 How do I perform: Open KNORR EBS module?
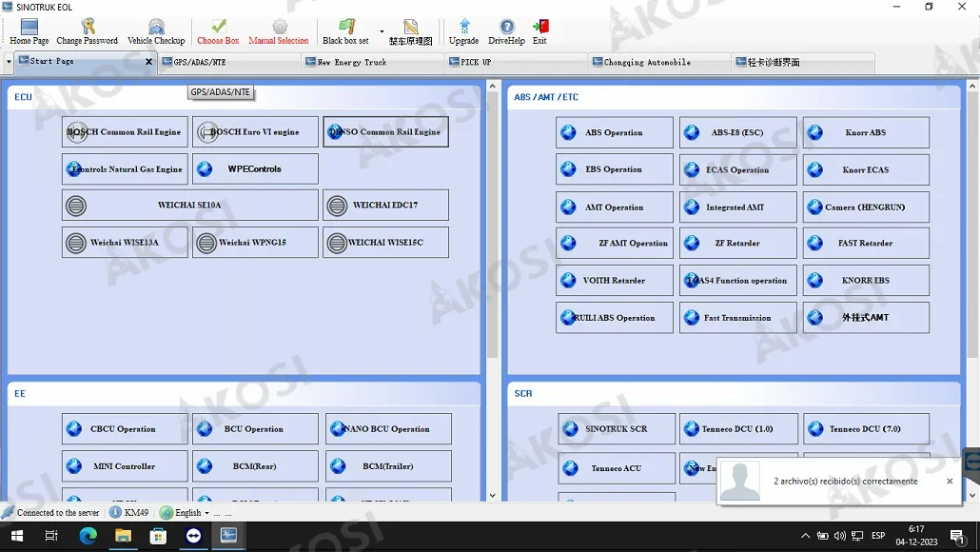tap(866, 281)
